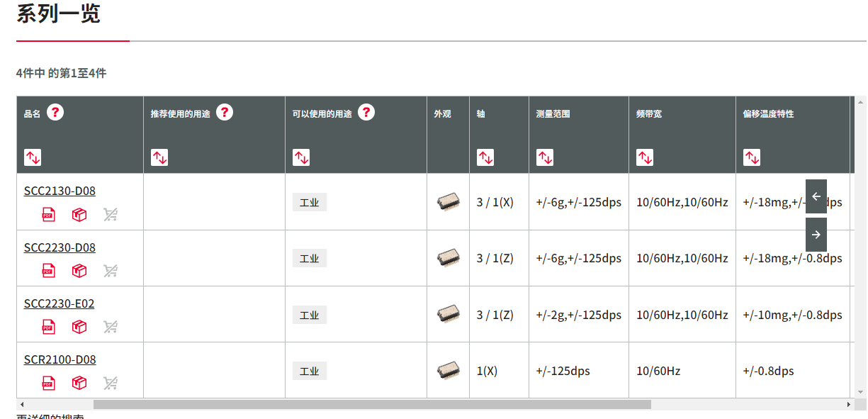This screenshot has width=868, height=419.
Task: Toggle sort order on the 品名 column
Action: click(33, 157)
